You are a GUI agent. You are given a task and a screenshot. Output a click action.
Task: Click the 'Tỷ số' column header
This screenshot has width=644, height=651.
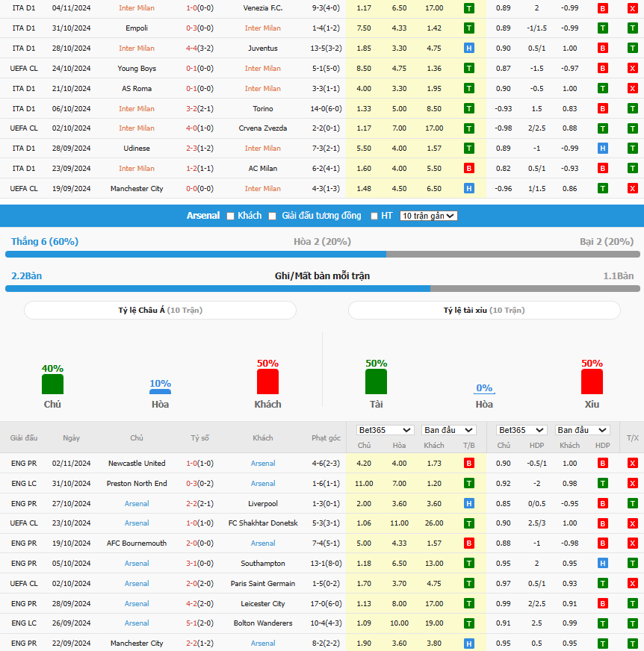click(199, 438)
